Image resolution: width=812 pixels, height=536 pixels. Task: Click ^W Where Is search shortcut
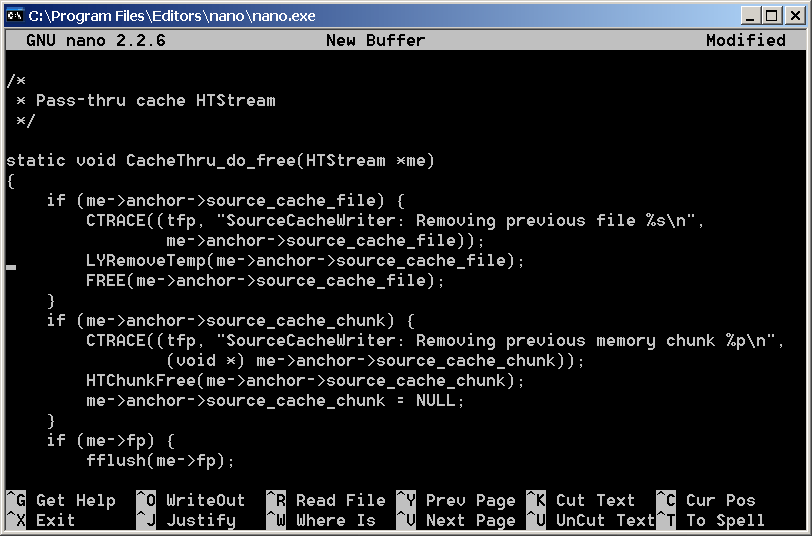tap(320, 520)
